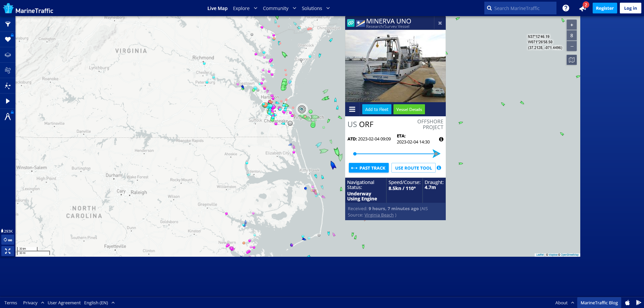Click the MarineTraffic logo
Image resolution: width=644 pixels, height=308 pixels.
[28, 8]
